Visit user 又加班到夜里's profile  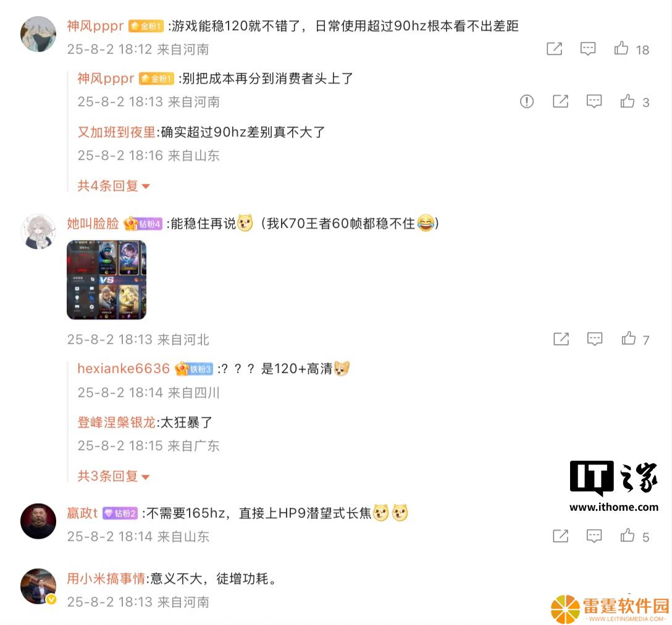(x=116, y=132)
